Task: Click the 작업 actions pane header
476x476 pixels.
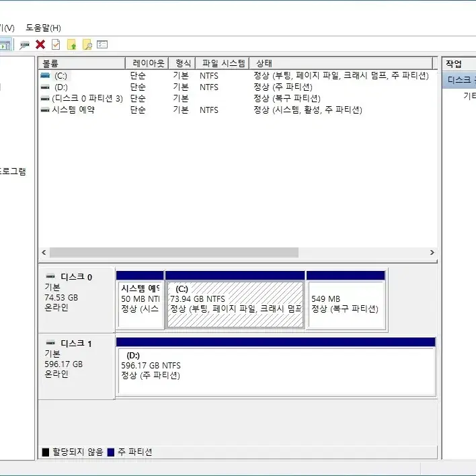Action: pos(459,64)
